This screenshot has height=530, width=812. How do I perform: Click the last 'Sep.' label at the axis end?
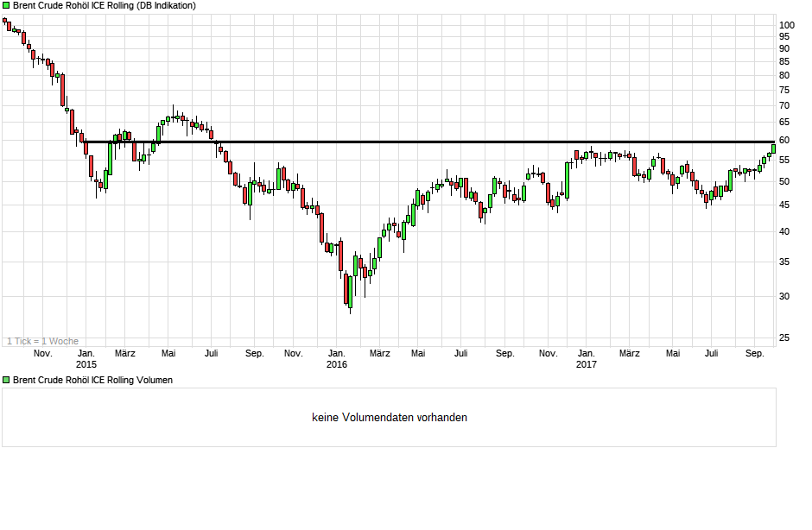click(x=754, y=354)
